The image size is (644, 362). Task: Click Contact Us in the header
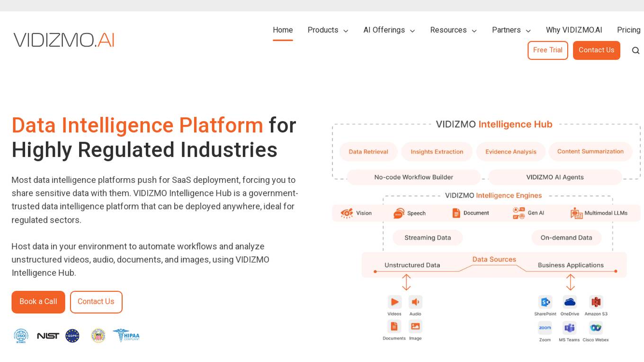click(x=597, y=50)
